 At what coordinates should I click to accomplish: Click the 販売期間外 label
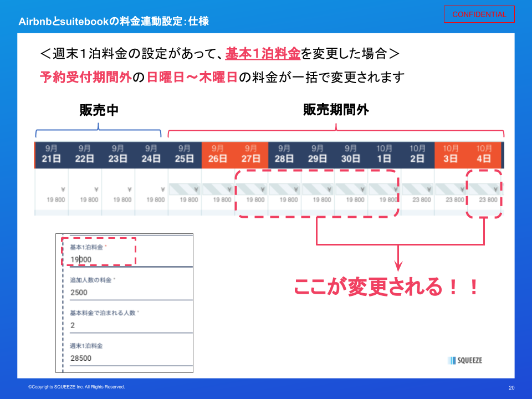tap(336, 110)
